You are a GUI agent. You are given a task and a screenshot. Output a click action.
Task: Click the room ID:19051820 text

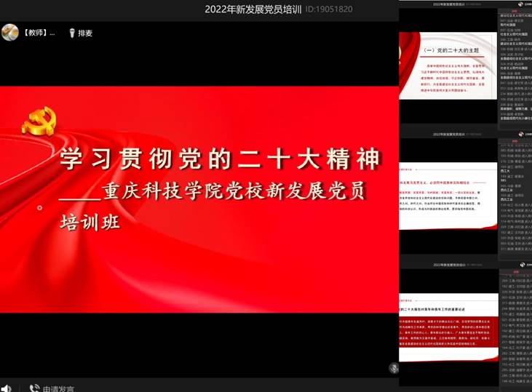coord(329,9)
